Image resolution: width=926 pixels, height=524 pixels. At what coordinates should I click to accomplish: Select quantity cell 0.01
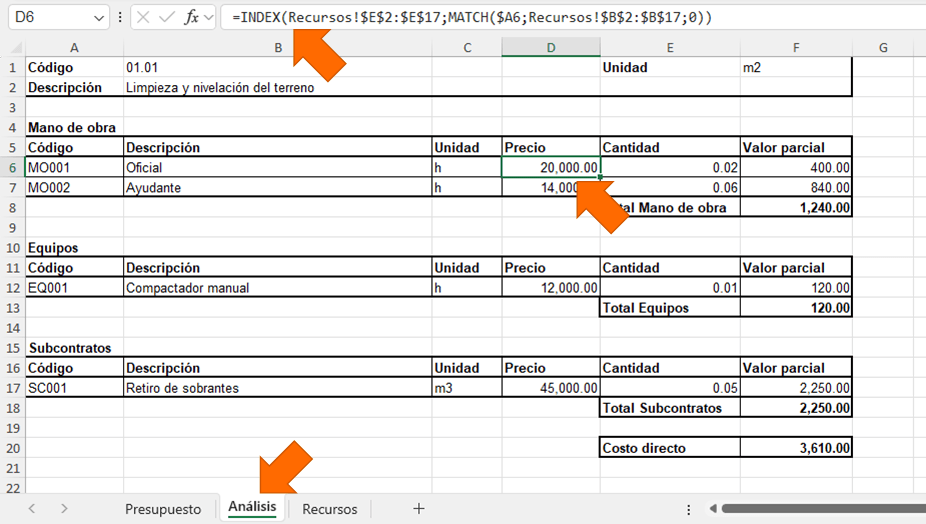pos(670,288)
